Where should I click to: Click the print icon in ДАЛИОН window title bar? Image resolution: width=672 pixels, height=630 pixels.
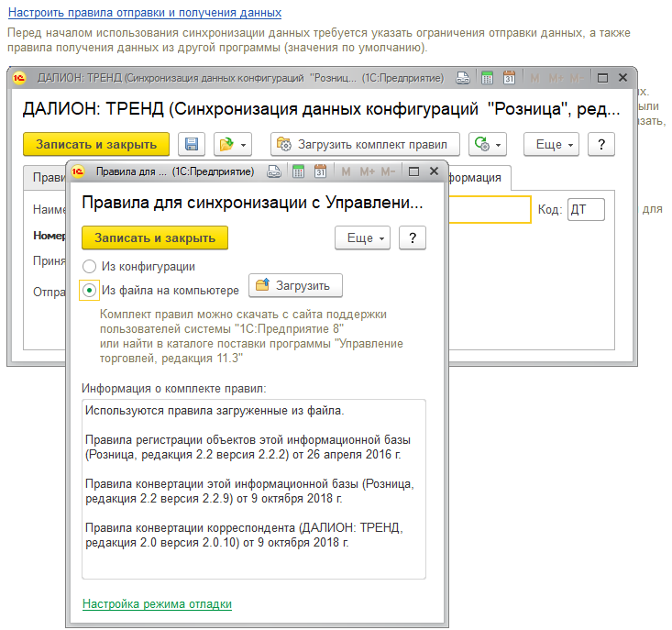[x=463, y=78]
